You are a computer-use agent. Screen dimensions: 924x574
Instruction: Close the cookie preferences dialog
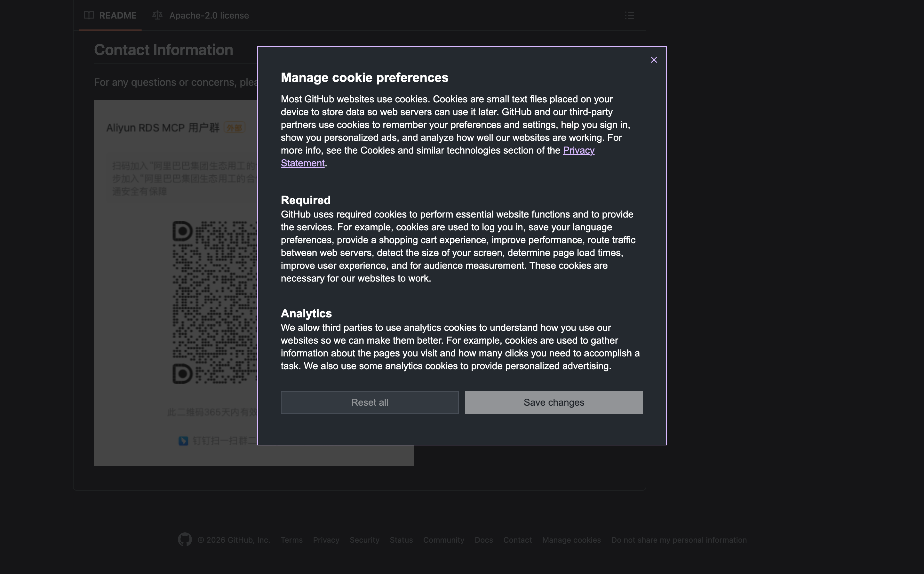coord(654,60)
